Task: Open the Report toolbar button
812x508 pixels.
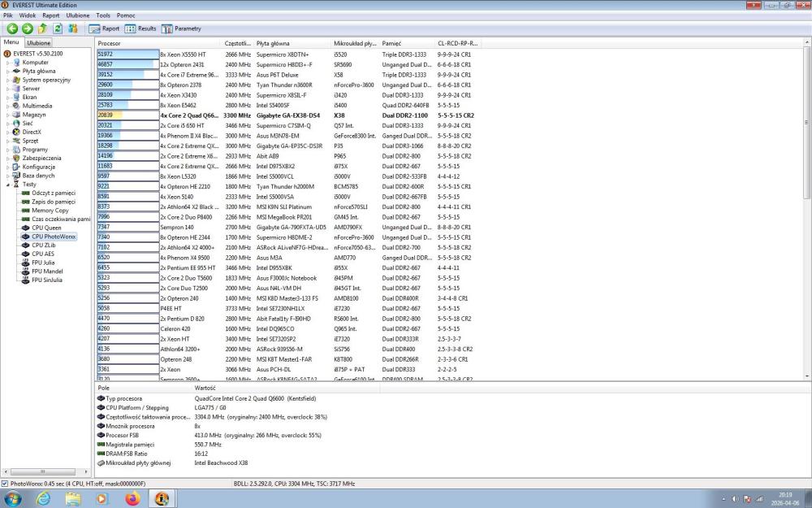Action: (104, 28)
